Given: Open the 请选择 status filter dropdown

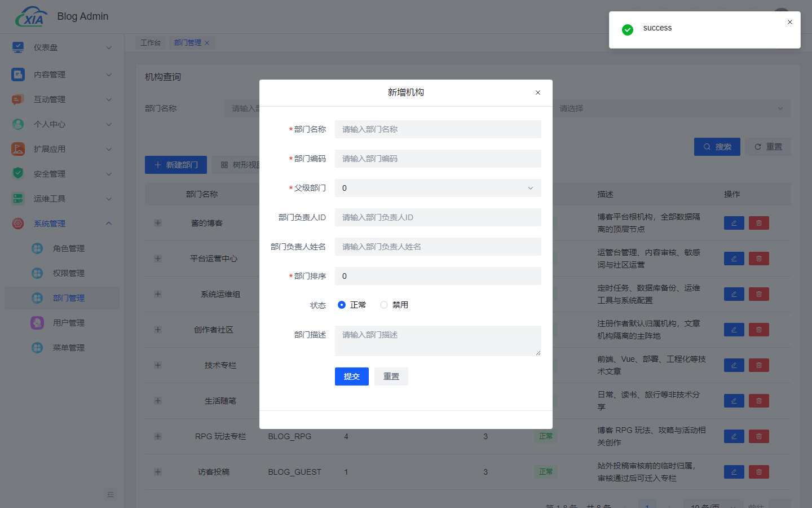Looking at the screenshot, I should 672,108.
